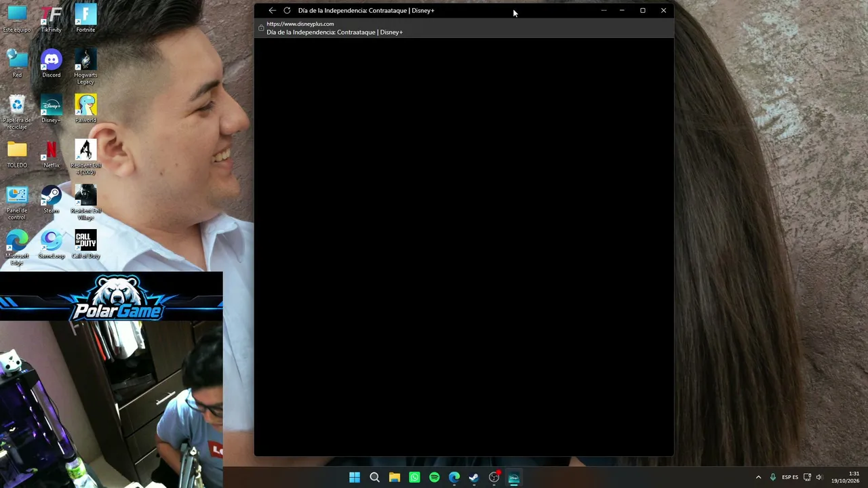
Task: Select the Papelera de reciclaje icon
Action: pos(17,113)
